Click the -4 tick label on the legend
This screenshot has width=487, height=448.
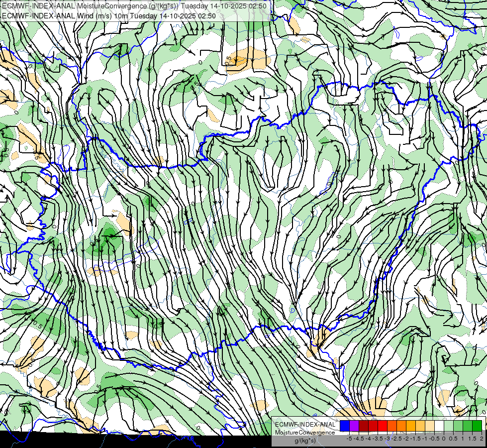(x=368, y=439)
